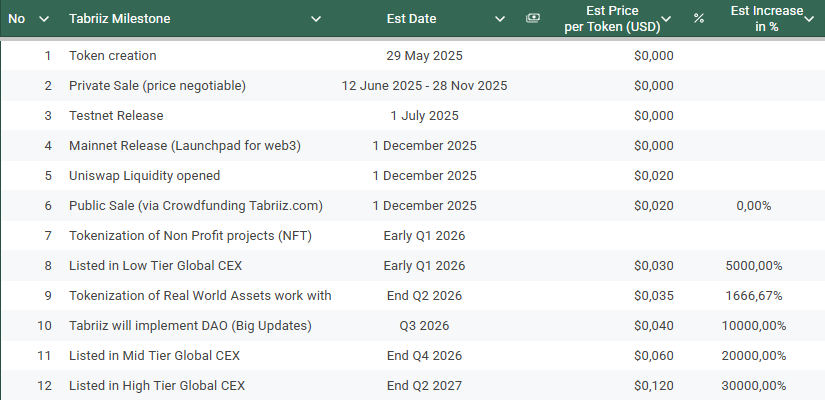Select Tabriiz will implement DAO cell
The width and height of the screenshot is (825, 400).
190,326
